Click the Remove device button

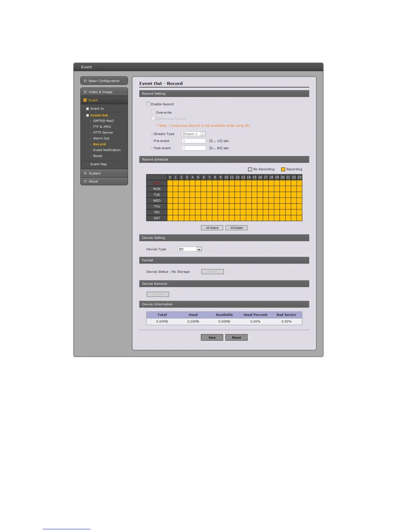158,294
